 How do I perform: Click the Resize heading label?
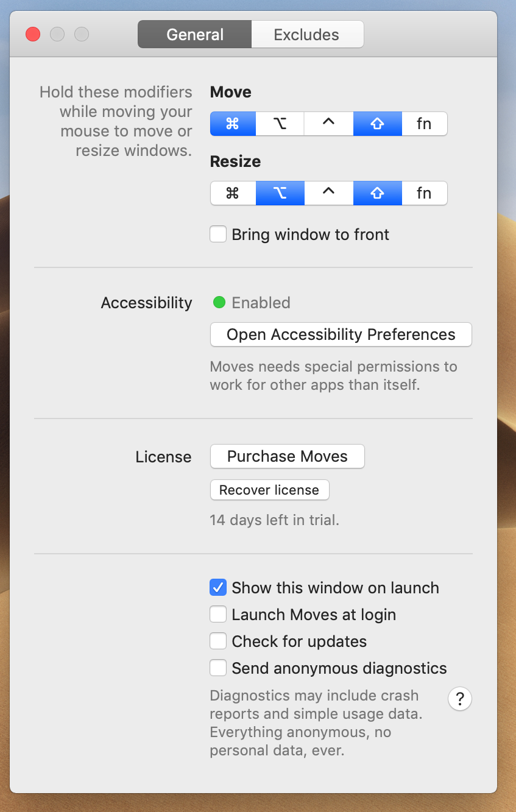pos(235,161)
